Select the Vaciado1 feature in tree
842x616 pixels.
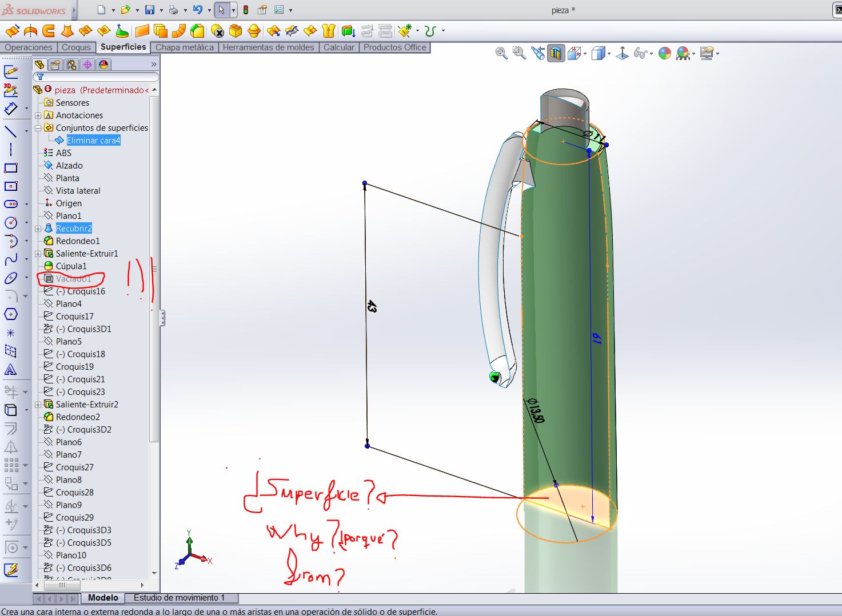pyautogui.click(x=74, y=279)
